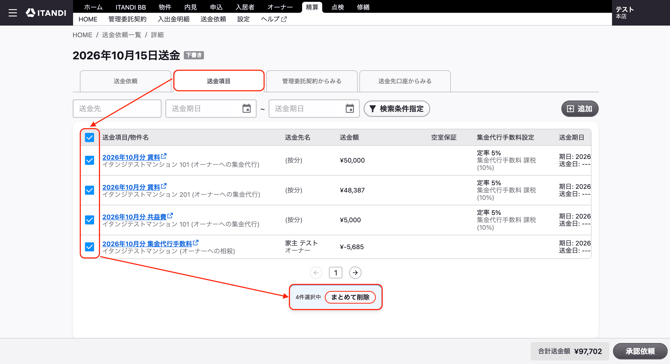The width and height of the screenshot is (670, 364).
Task: Uncheck the 集金代行手数料 row checkbox
Action: tap(89, 247)
